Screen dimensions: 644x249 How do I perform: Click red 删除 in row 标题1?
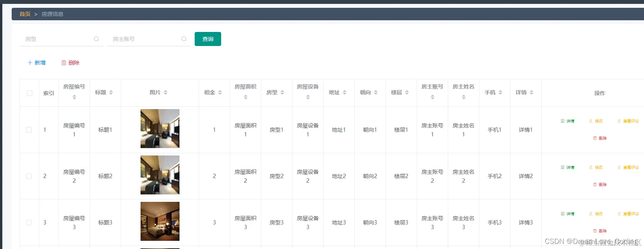point(600,138)
